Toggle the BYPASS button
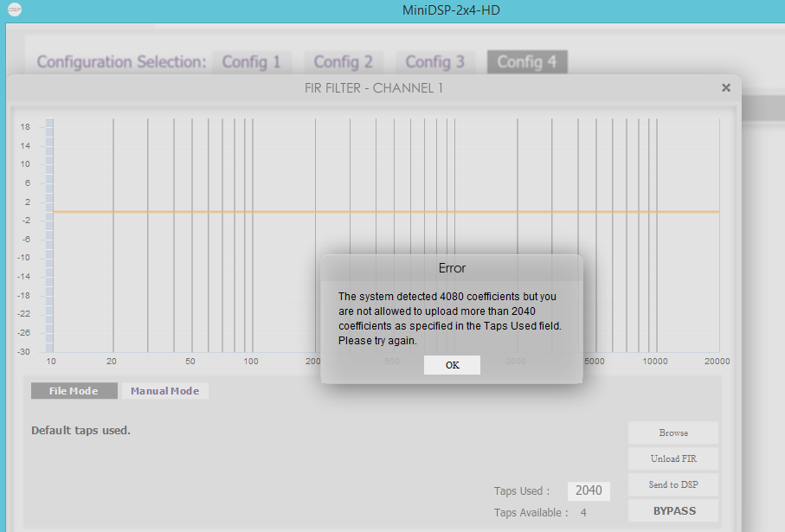Image resolution: width=785 pixels, height=532 pixels. [x=673, y=511]
